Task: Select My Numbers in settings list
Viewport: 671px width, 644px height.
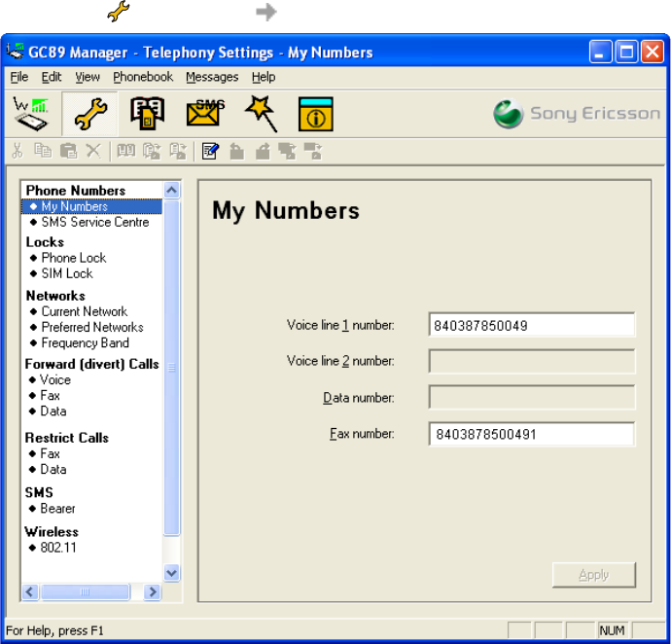Action: click(92, 206)
